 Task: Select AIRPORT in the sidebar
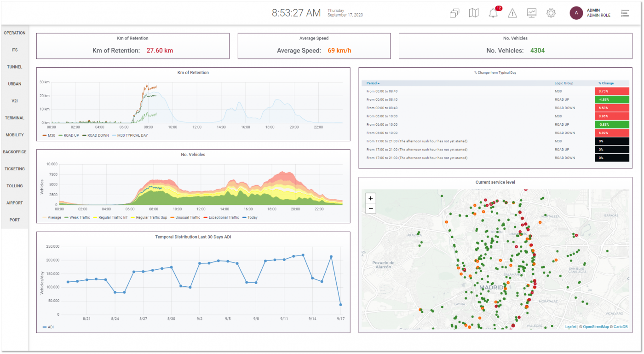[15, 203]
